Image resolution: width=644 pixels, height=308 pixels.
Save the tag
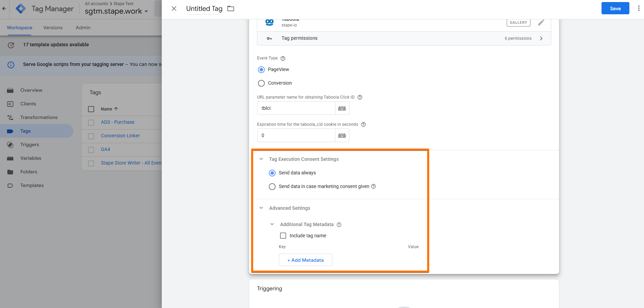(615, 8)
